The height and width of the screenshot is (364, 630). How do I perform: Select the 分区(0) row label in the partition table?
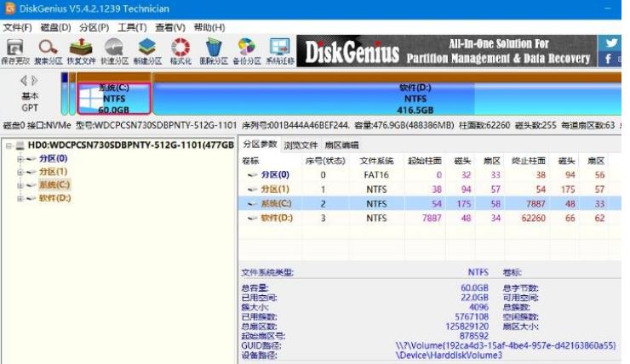(x=275, y=174)
